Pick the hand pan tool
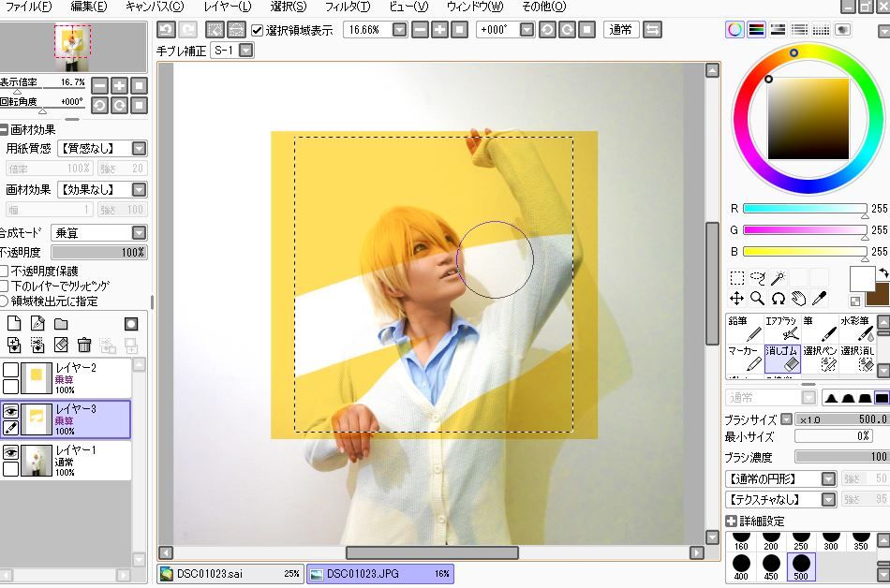 798,299
